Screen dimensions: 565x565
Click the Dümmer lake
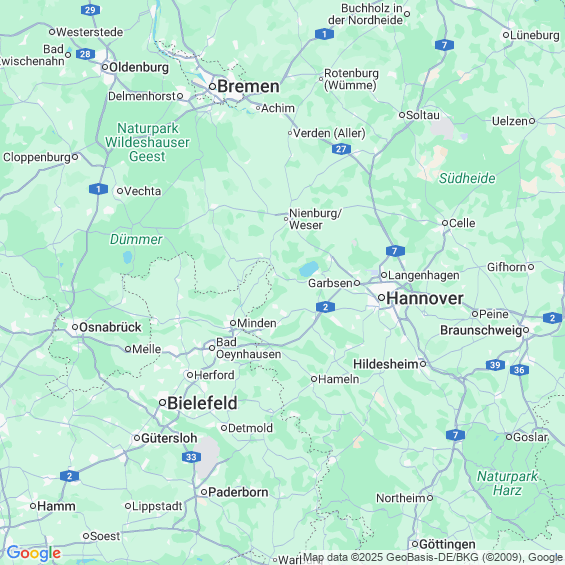[128, 257]
